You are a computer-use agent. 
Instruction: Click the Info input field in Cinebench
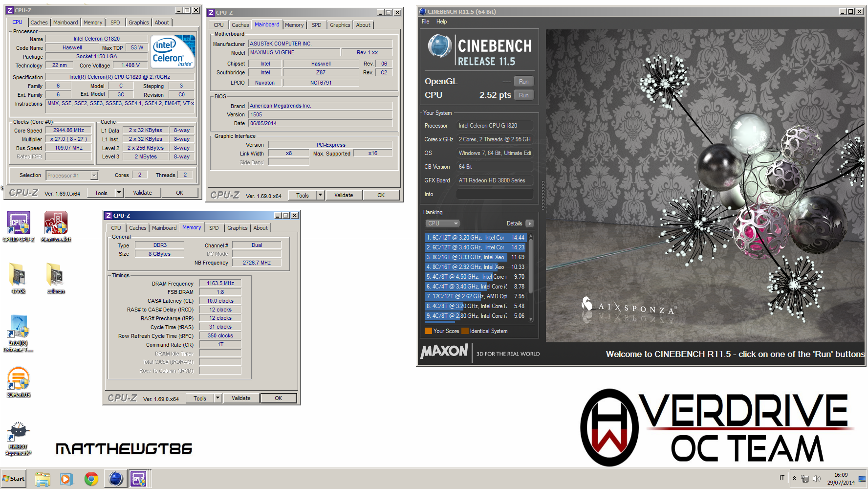(x=495, y=194)
